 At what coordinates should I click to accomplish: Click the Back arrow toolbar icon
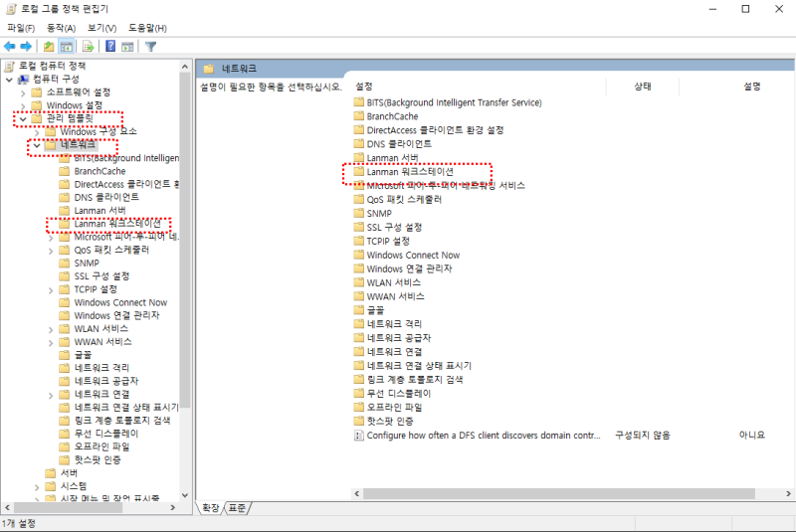coord(9,47)
